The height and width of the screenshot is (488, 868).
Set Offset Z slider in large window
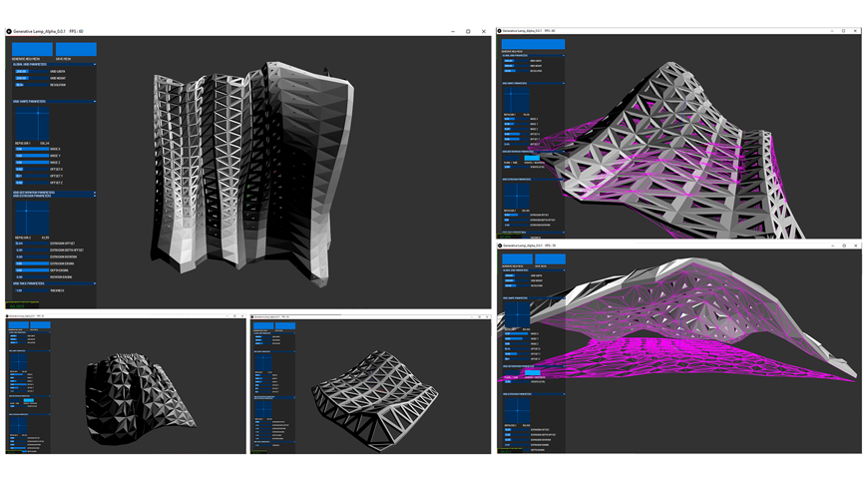[x=32, y=183]
